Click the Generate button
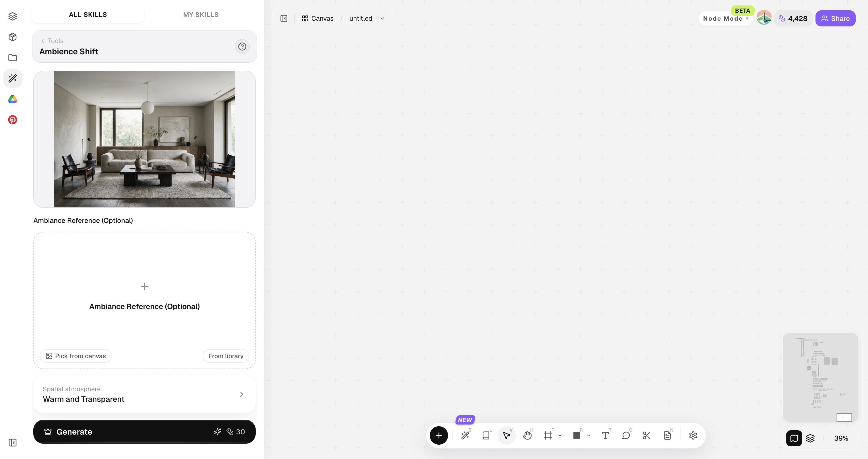The width and height of the screenshot is (868, 459). 144,432
